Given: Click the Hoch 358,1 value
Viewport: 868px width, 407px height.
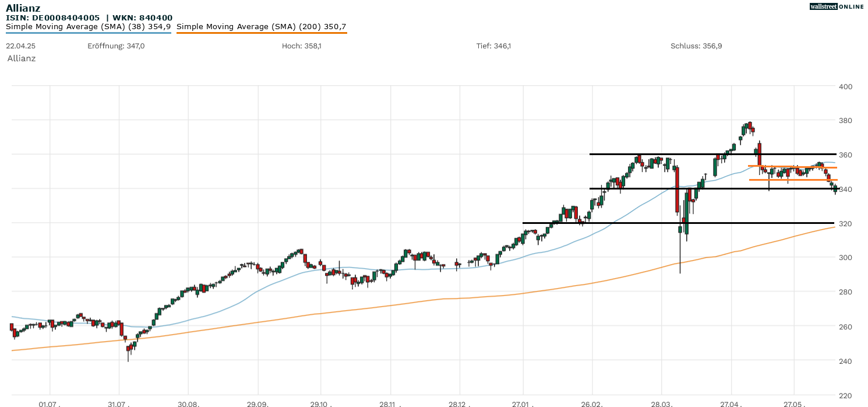Looking at the screenshot, I should click(x=301, y=46).
